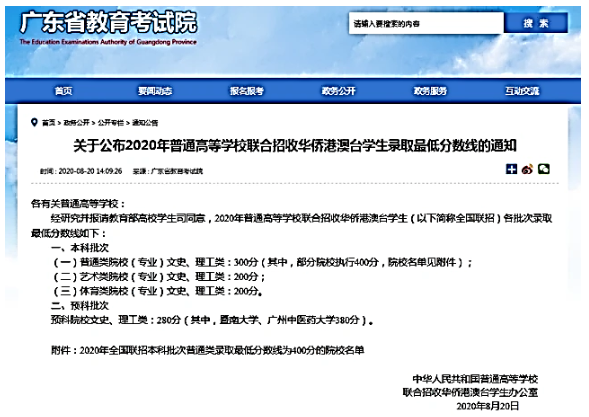The width and height of the screenshot is (589, 417).
Task: Click the 公开专栏 breadcrumb link
Action: click(111, 123)
